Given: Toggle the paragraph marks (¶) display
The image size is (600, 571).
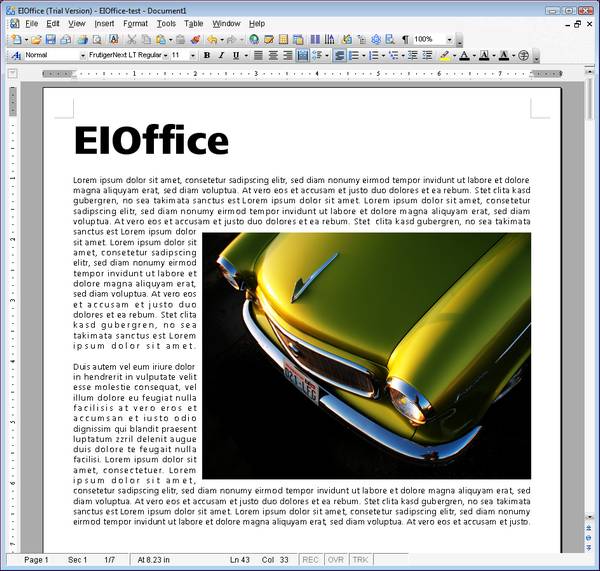Looking at the screenshot, I should pos(405,39).
